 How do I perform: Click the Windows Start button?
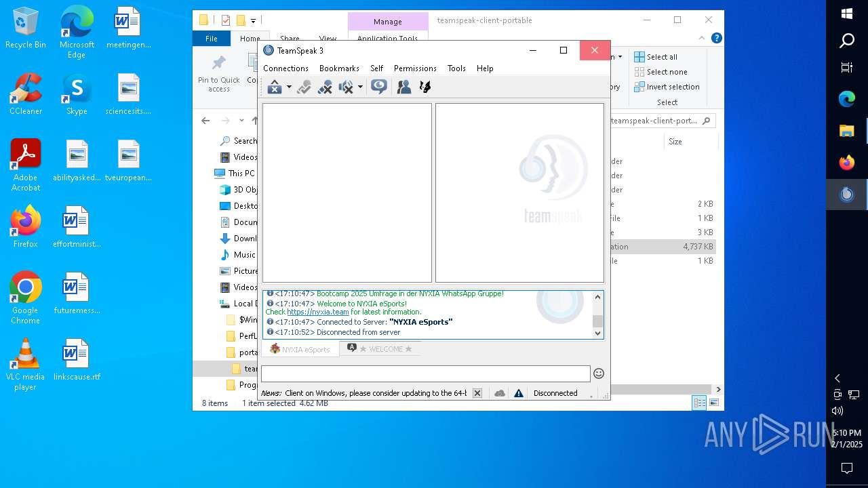pyautogui.click(x=847, y=14)
